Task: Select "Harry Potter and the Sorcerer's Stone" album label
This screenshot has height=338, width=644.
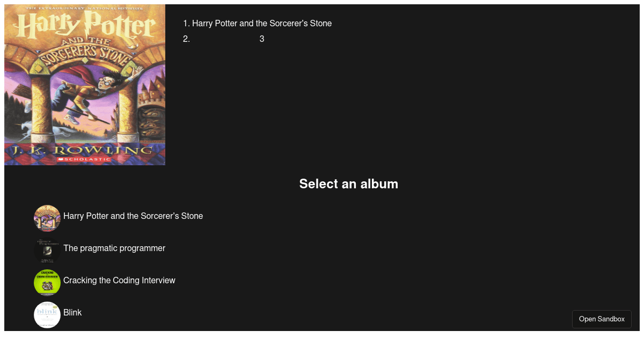Action: click(x=133, y=216)
